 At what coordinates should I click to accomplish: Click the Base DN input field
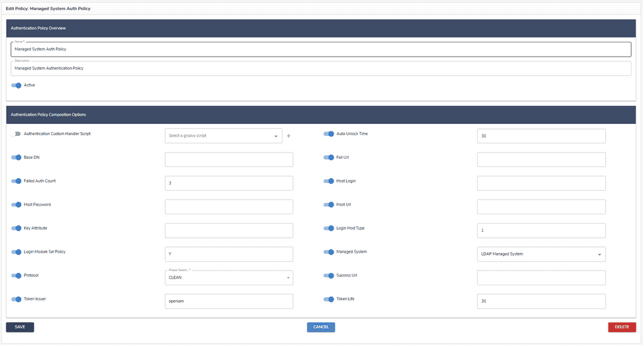[x=229, y=159]
